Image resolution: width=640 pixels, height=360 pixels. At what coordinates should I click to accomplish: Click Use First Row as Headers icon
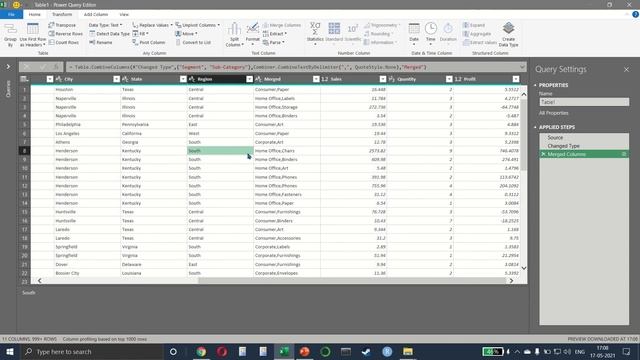click(x=33, y=34)
